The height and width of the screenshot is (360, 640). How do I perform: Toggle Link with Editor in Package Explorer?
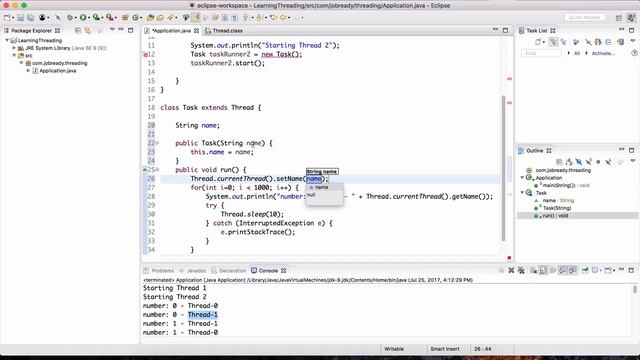pyautogui.click(x=87, y=31)
